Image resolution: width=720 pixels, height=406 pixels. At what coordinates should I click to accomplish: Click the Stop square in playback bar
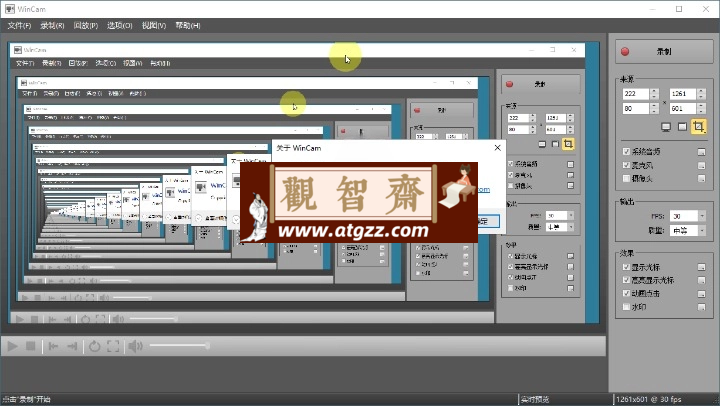(31, 346)
